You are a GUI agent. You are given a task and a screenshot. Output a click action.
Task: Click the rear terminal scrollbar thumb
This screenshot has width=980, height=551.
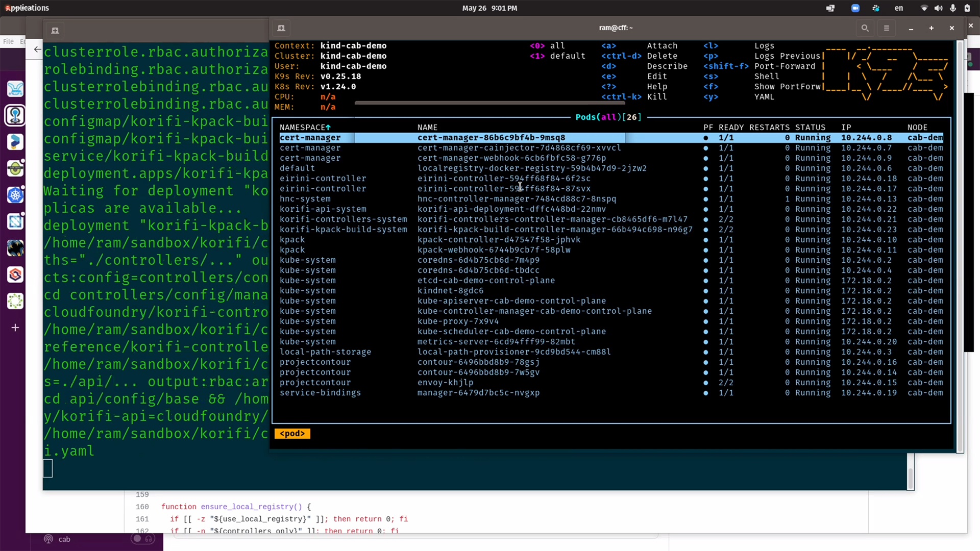click(x=910, y=478)
